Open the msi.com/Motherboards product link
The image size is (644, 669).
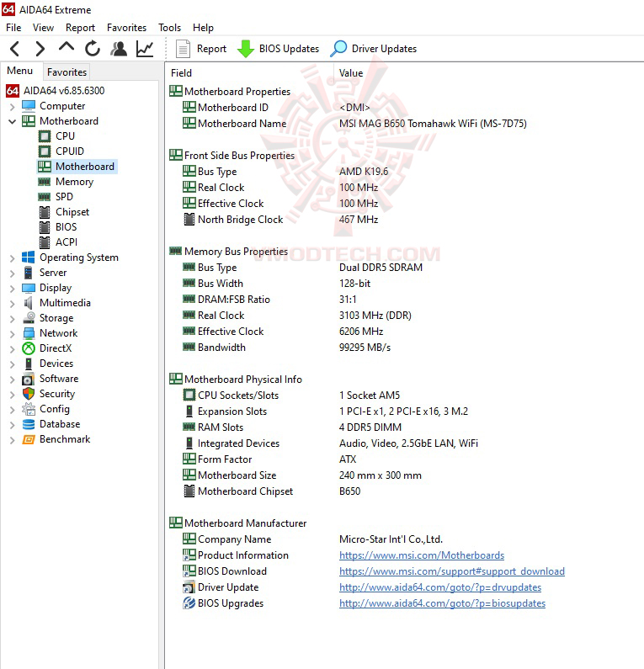coord(422,555)
